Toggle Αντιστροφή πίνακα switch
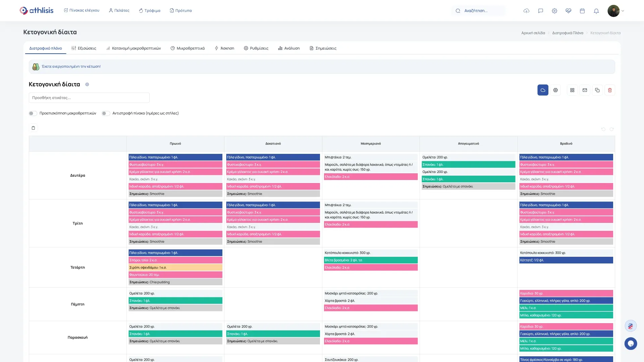644x362 pixels. tap(106, 113)
